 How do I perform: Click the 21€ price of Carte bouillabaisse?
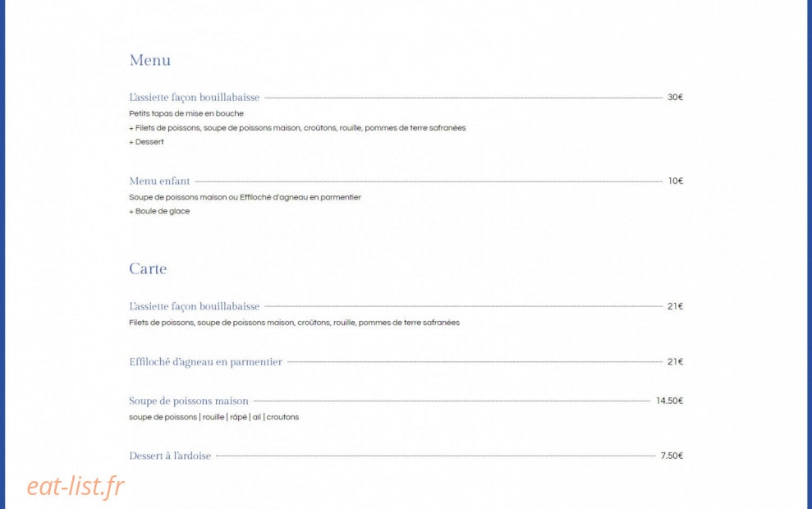[675, 306]
